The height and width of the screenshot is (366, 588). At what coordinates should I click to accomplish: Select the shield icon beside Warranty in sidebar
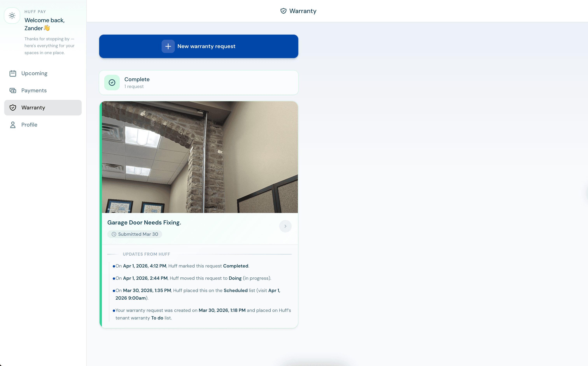point(13,107)
